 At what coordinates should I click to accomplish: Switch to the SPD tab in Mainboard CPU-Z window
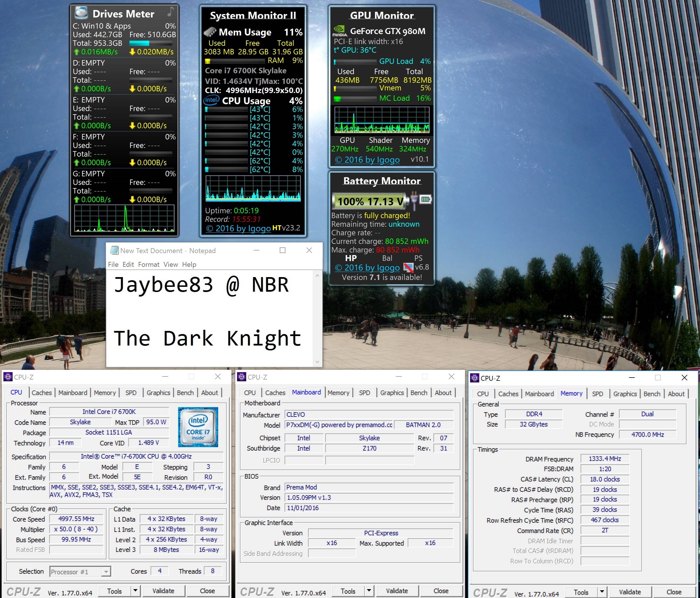click(x=364, y=392)
